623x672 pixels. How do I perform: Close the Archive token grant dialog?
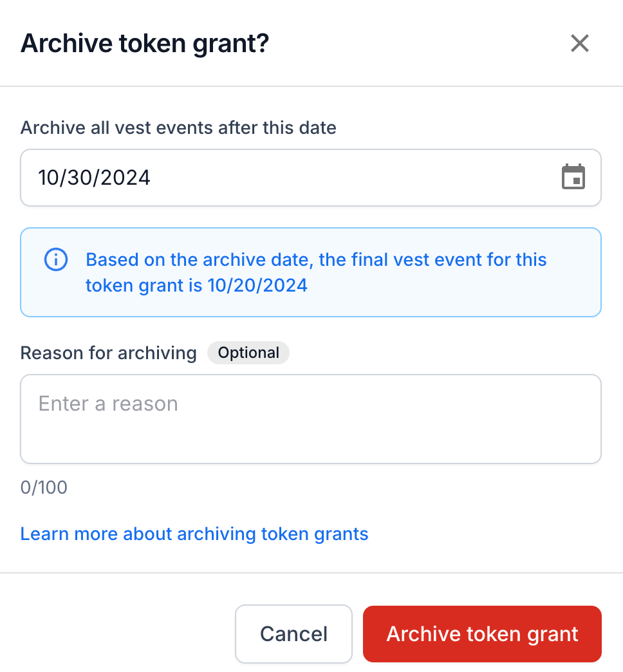click(x=580, y=43)
